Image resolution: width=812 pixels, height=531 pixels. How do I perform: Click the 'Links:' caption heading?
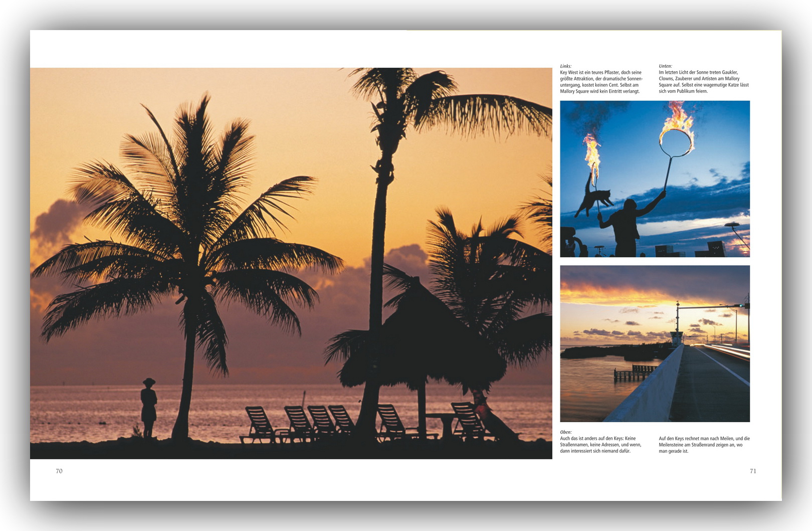coord(565,66)
